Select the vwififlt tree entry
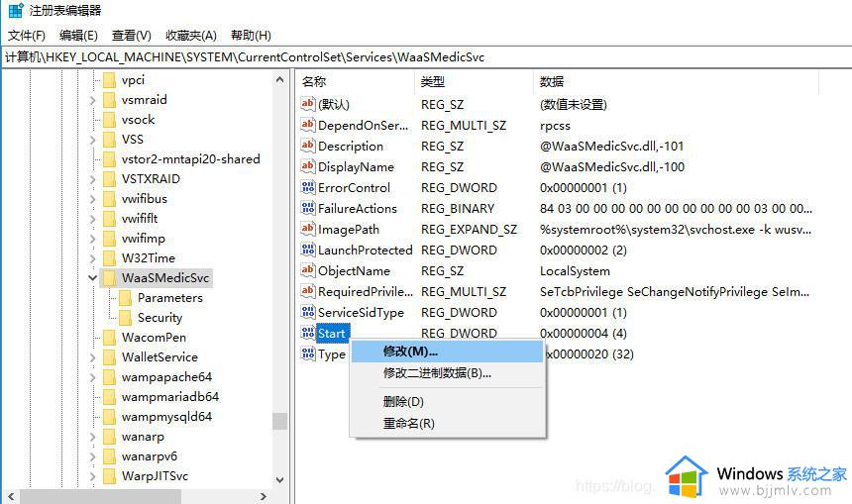Screen dimensions: 852x504 140,218
